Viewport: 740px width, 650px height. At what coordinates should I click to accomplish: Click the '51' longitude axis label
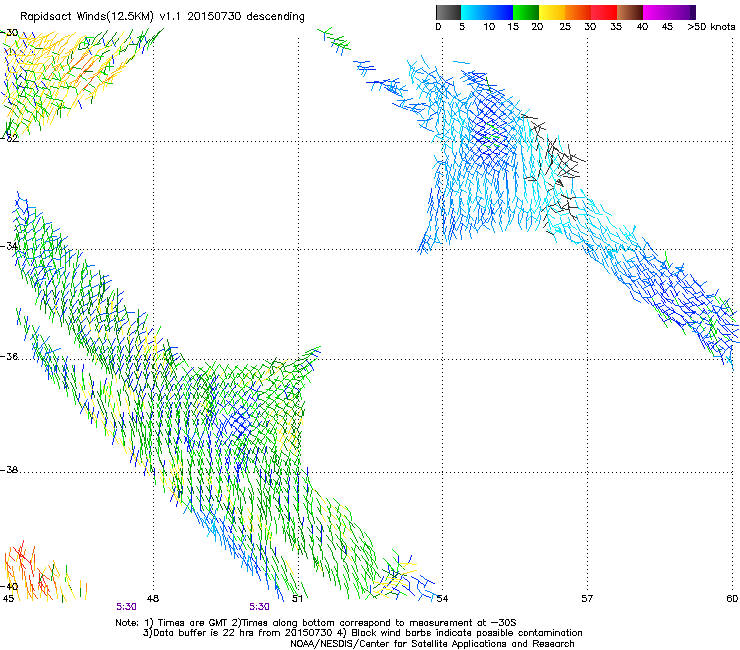click(297, 599)
